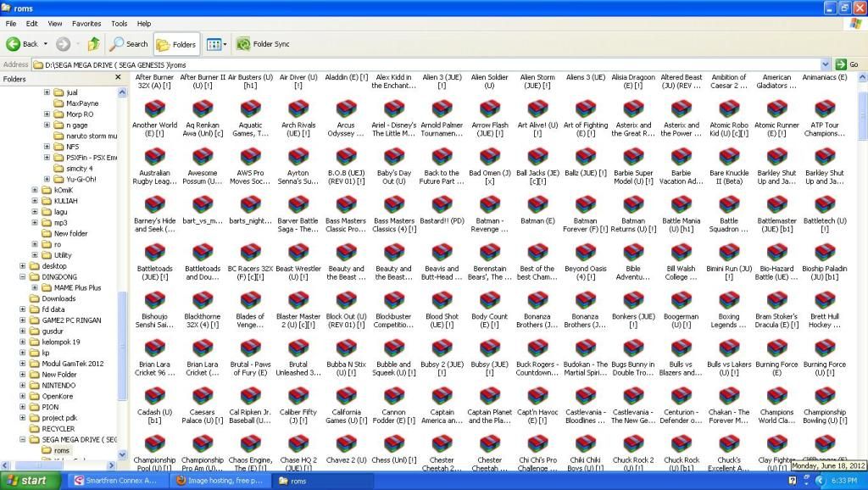Select the Beast Wrestler (U) archive icon
The width and height of the screenshot is (868, 490).
tap(298, 252)
